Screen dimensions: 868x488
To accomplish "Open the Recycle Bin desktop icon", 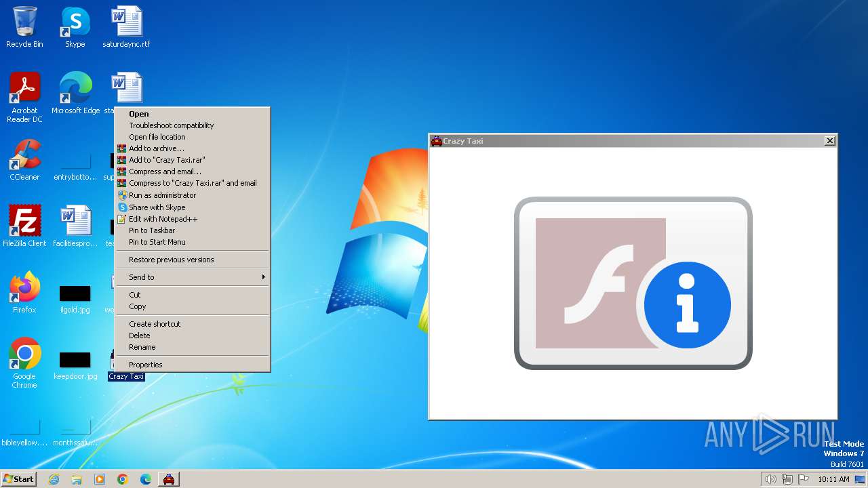I will coord(24,27).
